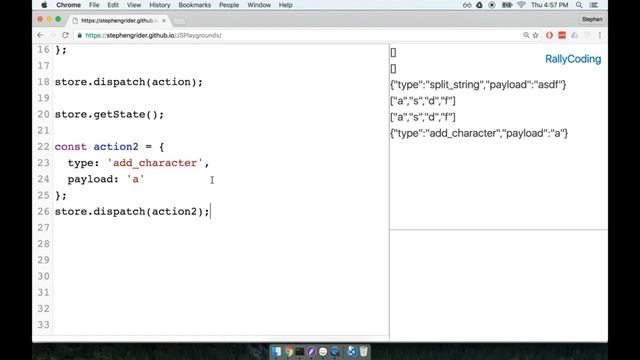Open the light blue pinwheel app in Dock

click(x=351, y=351)
